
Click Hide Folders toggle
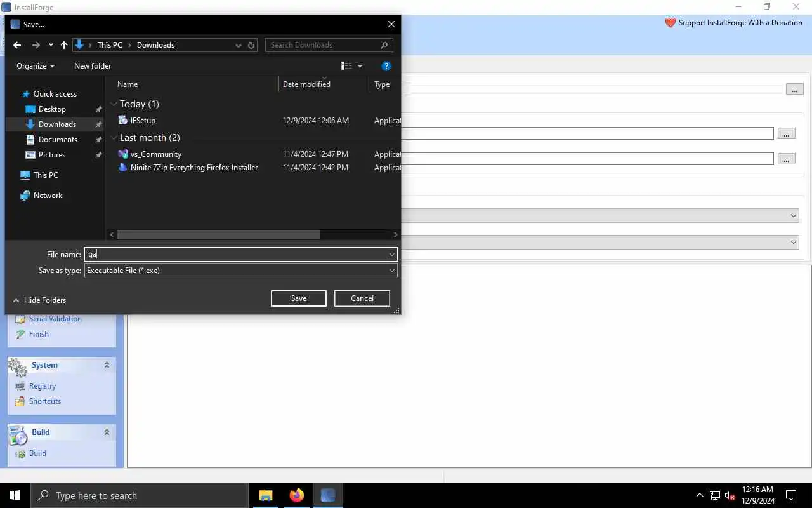click(39, 300)
